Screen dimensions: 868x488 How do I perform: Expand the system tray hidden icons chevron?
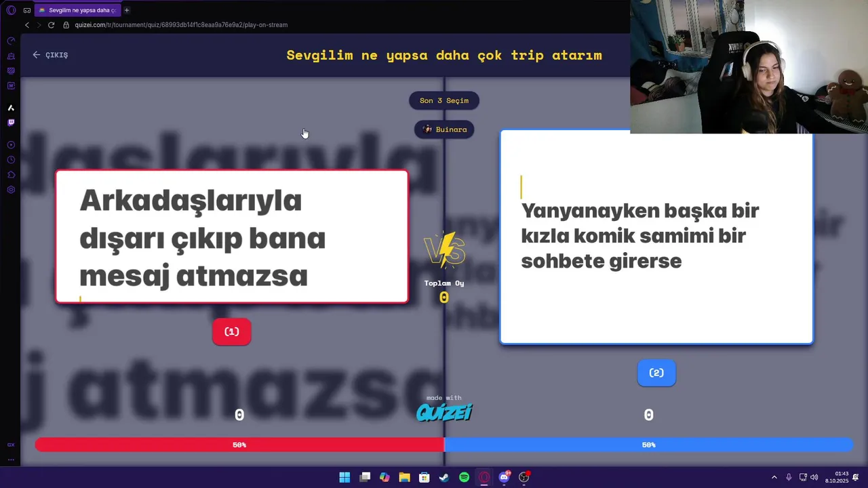(774, 477)
